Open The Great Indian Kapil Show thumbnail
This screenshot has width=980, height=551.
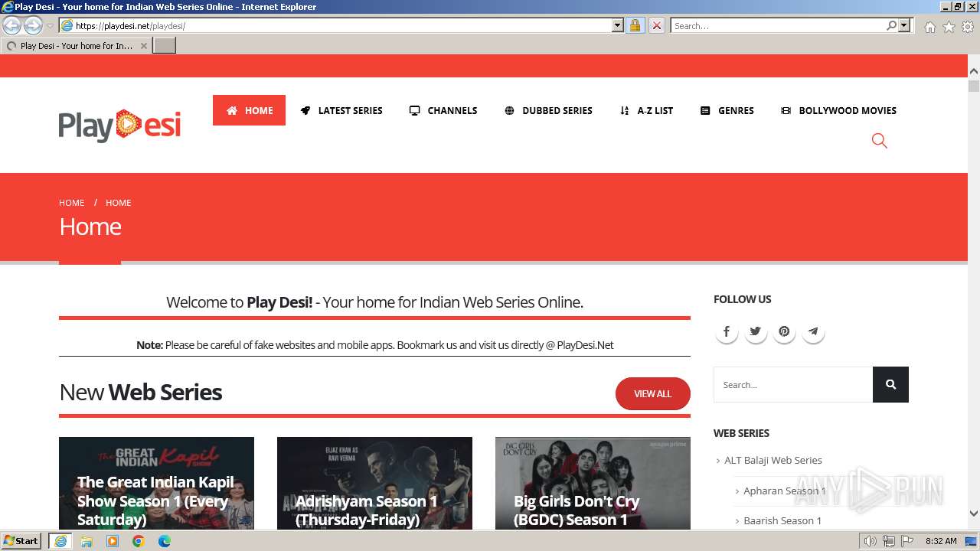[156, 484]
